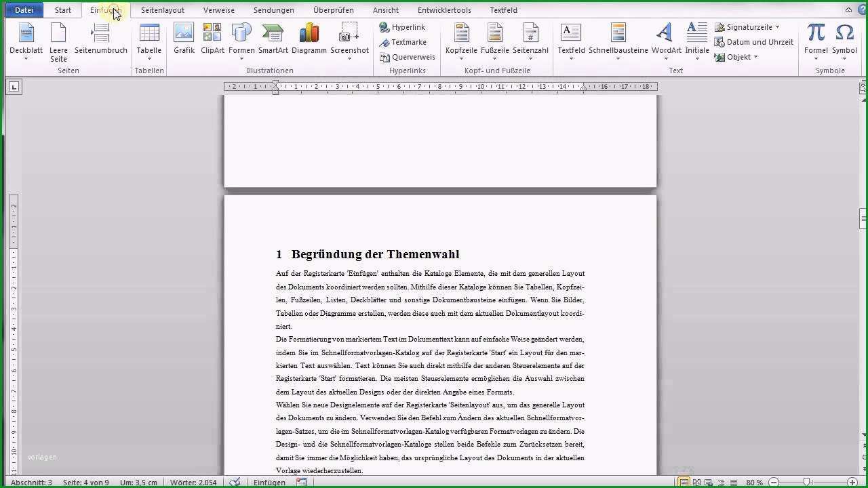Expand the Signaturzeile dropdown arrow
This screenshot has height=488, width=868.
pos(777,27)
